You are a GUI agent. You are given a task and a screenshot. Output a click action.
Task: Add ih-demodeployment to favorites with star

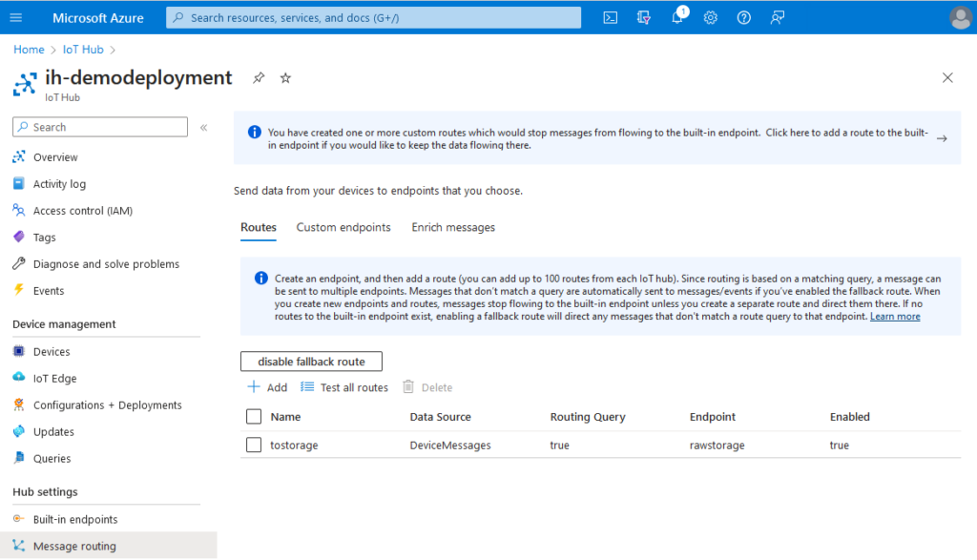coord(285,78)
